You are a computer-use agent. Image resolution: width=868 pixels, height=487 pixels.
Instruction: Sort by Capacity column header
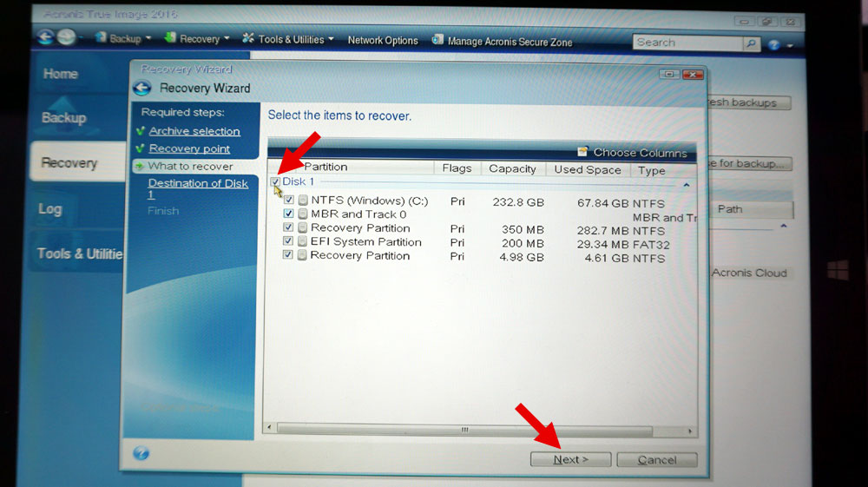tap(512, 168)
